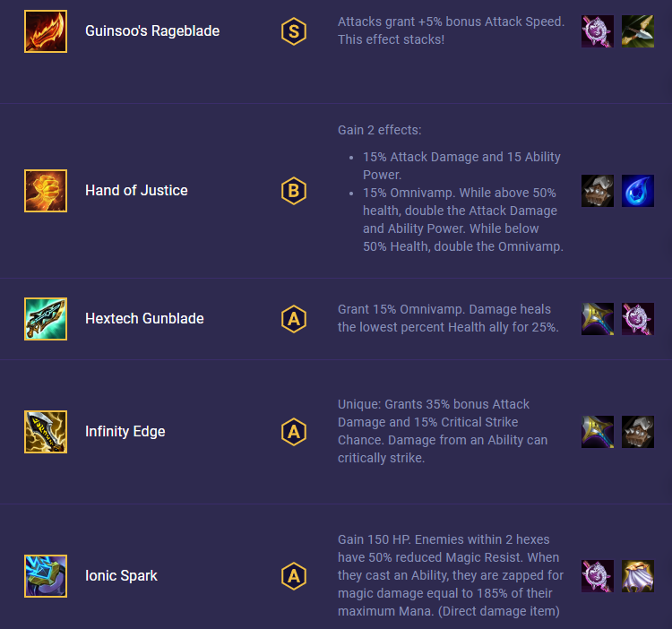Click Negatron Cloak component in Ionic Spark row
This screenshot has width=672, height=629.
pyautogui.click(x=638, y=576)
